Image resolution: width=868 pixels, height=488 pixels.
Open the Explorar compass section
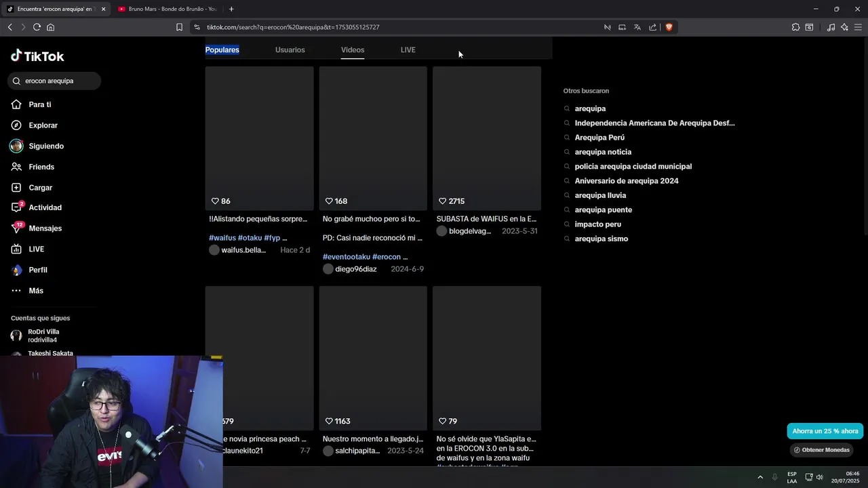35,125
